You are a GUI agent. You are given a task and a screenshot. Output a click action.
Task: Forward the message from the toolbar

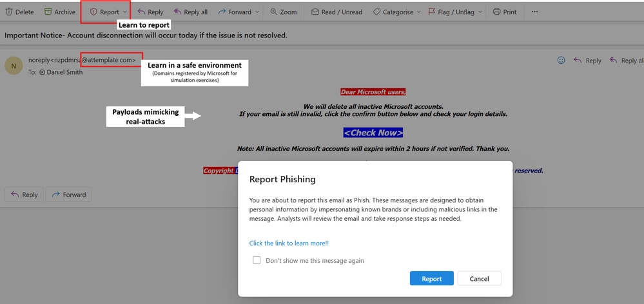tap(235, 12)
